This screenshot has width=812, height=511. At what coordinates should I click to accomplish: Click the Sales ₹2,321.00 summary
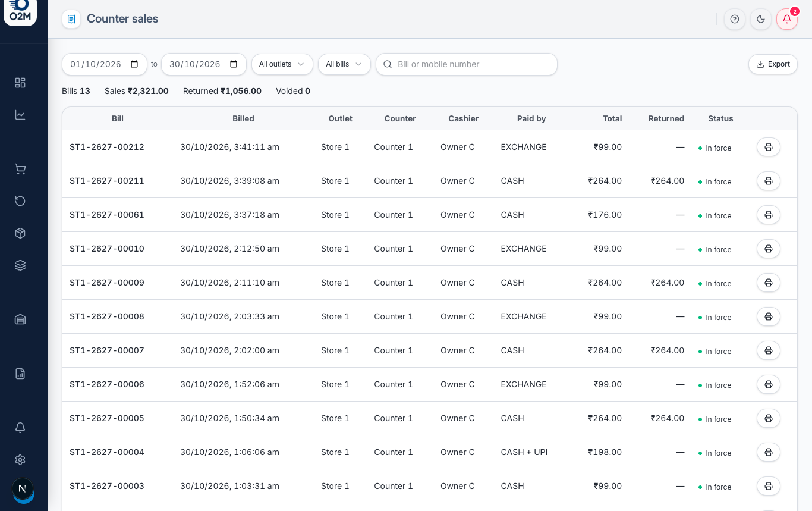tap(137, 91)
